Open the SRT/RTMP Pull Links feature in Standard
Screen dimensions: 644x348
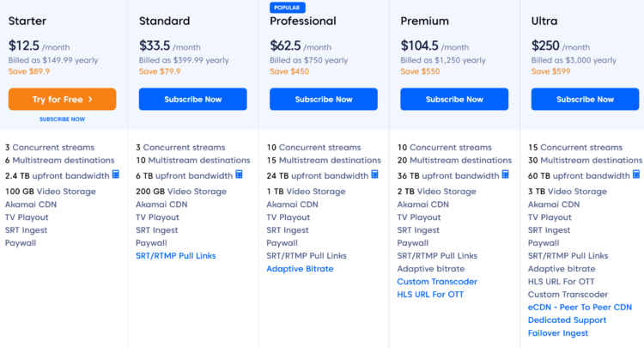pos(176,256)
